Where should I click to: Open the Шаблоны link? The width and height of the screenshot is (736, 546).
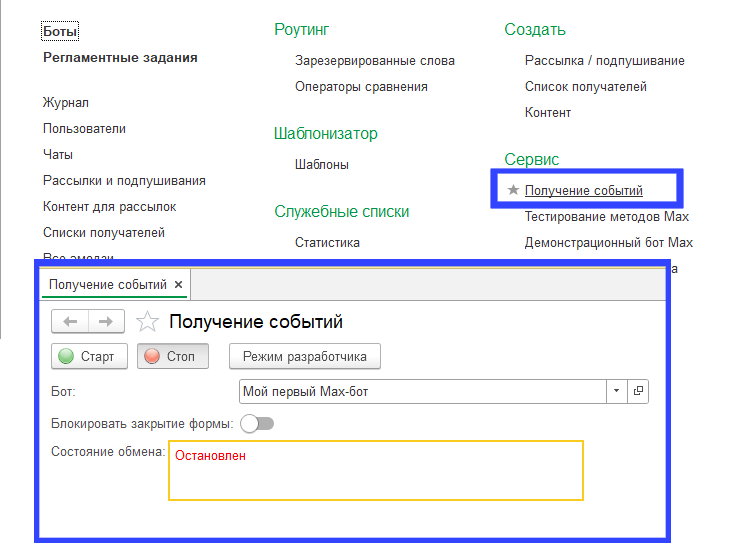click(322, 165)
